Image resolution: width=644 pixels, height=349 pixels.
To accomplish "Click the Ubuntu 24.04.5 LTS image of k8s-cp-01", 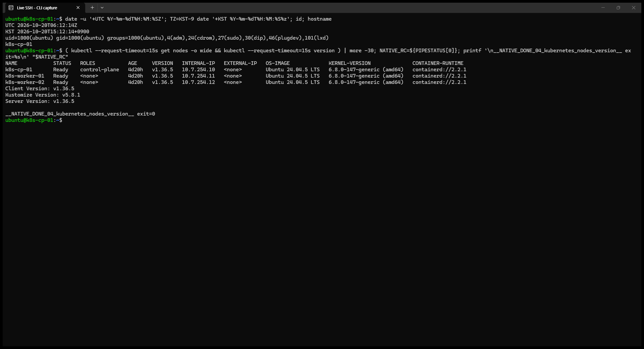I will [x=293, y=70].
